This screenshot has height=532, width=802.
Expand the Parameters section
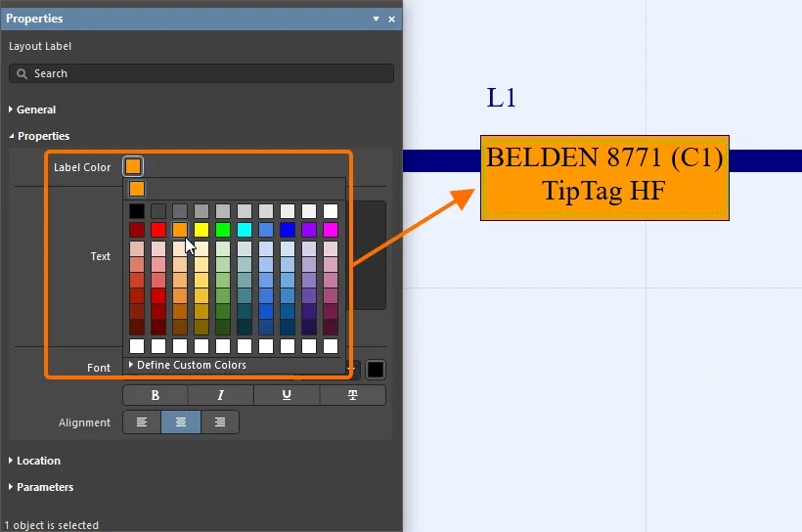click(x=41, y=487)
